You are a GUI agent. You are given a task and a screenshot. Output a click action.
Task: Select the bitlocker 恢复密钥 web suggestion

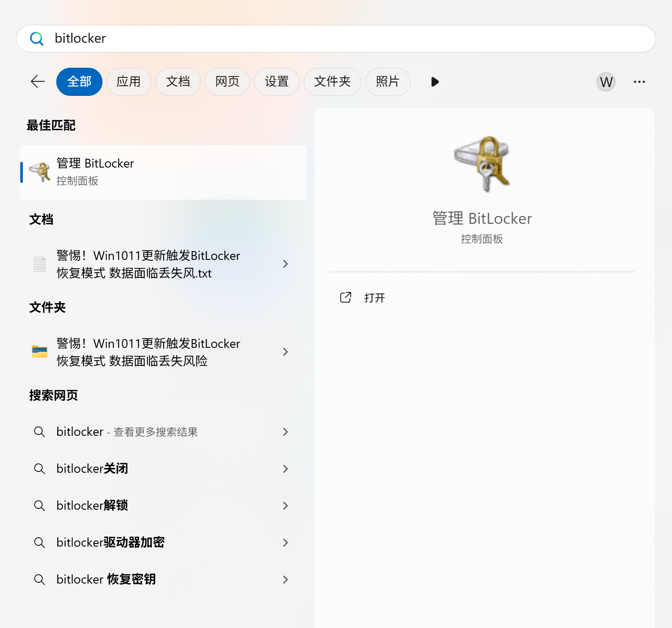163,580
